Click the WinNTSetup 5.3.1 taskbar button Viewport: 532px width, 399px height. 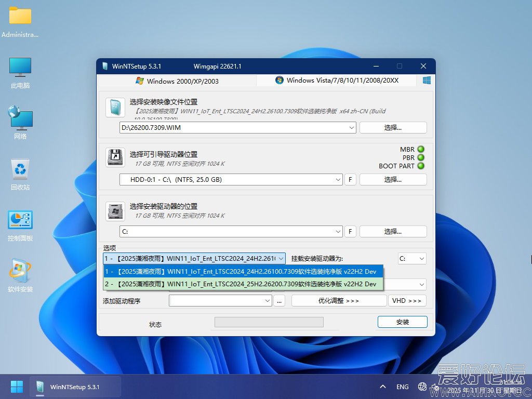(75, 387)
